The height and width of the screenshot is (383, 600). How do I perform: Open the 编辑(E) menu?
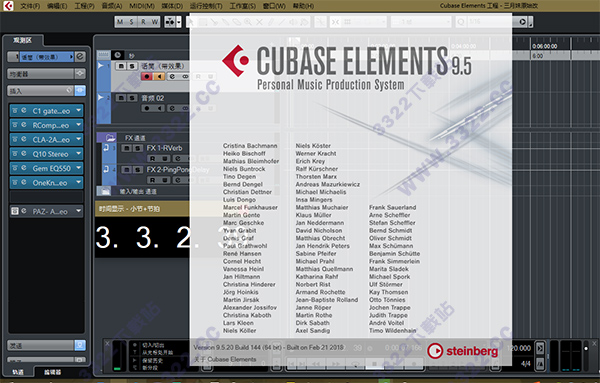(57, 6)
